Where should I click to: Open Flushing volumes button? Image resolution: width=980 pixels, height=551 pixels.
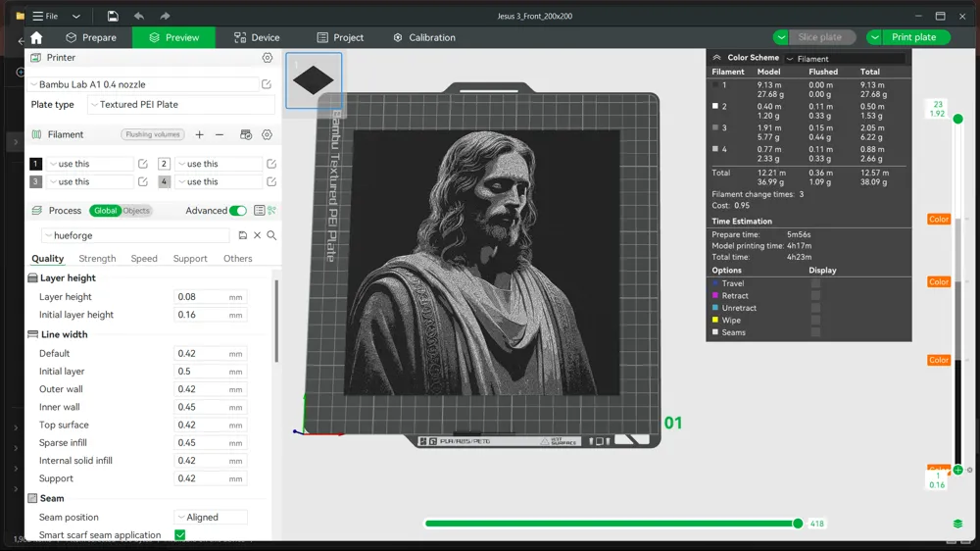153,134
